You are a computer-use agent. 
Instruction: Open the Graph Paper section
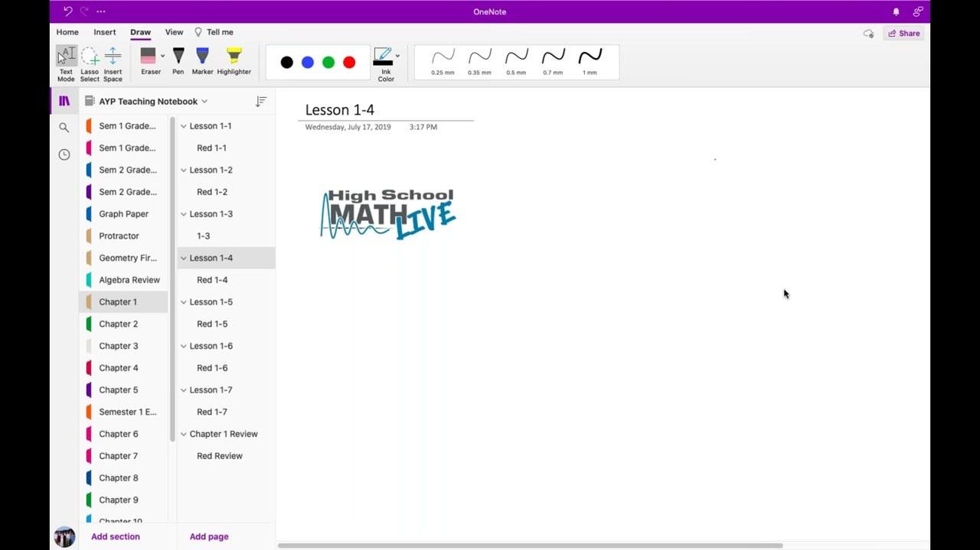[x=124, y=214]
